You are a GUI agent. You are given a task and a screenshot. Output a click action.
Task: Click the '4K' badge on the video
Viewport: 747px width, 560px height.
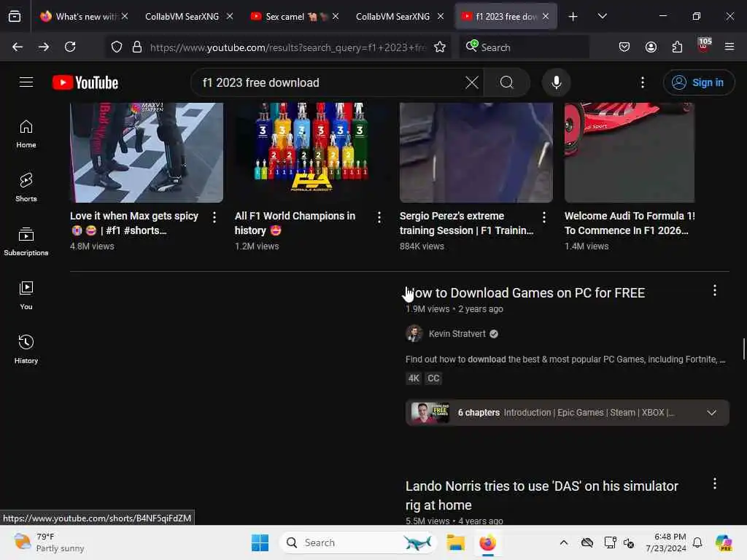click(x=414, y=378)
